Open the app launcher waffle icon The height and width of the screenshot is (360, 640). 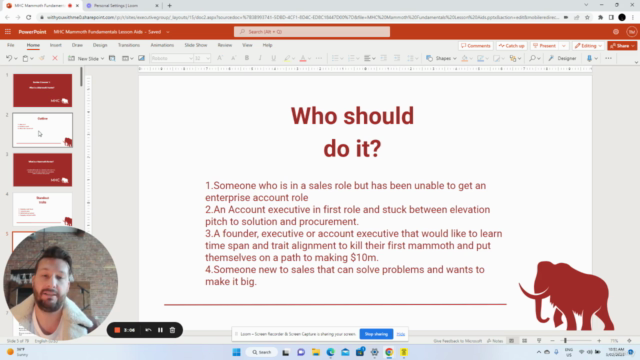click(8, 31)
